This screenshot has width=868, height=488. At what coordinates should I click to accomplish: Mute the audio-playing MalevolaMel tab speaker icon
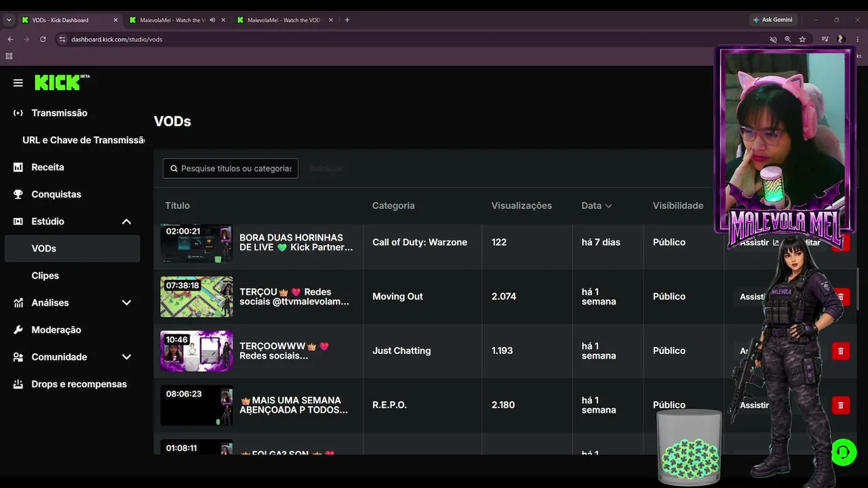point(212,20)
